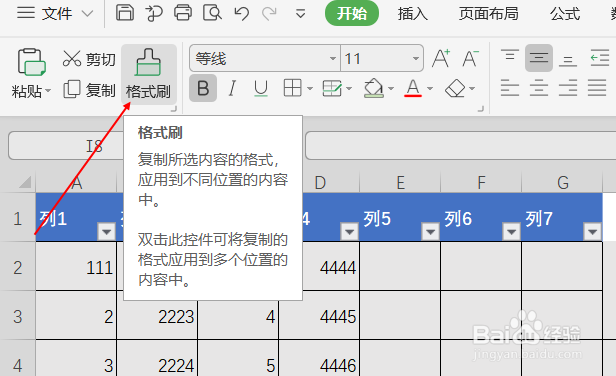Expand the clear eraser dropdown arrow
Screen dimensions: 616x376
coord(472,88)
